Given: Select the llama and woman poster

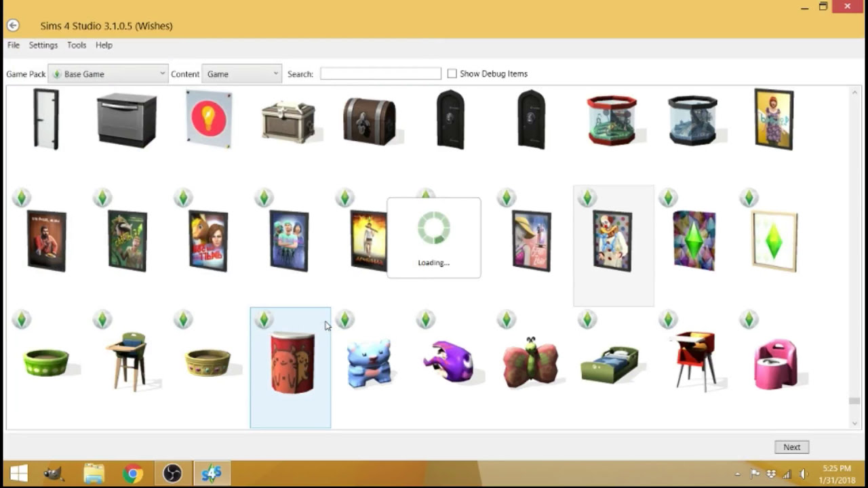Looking at the screenshot, I should click(x=208, y=241).
